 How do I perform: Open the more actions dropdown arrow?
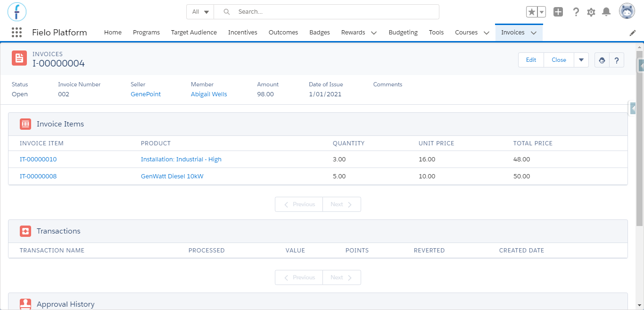581,60
